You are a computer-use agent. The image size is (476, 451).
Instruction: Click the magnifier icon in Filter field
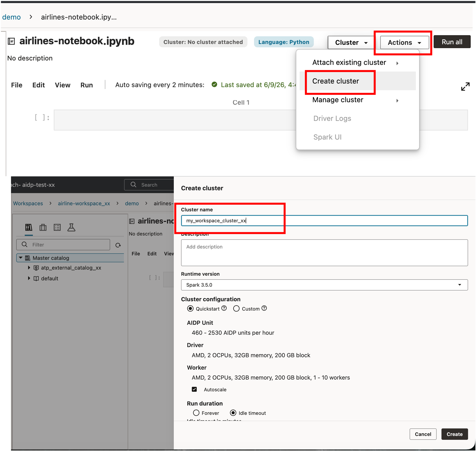pyautogui.click(x=24, y=244)
